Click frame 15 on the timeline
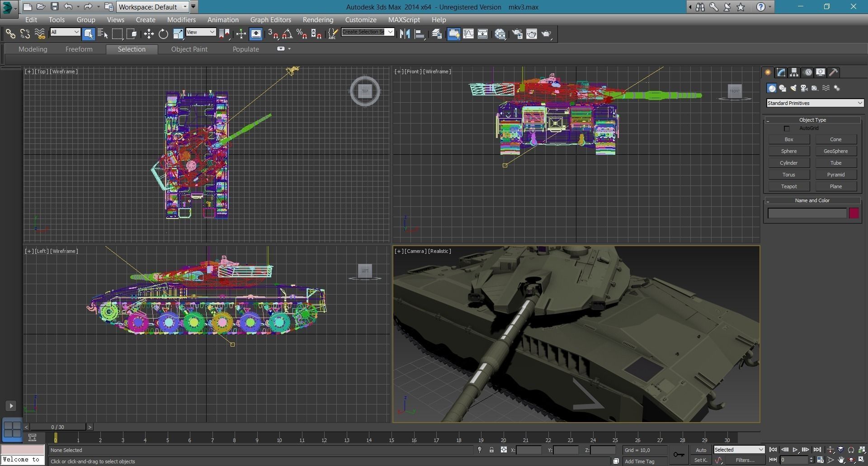 click(x=392, y=438)
